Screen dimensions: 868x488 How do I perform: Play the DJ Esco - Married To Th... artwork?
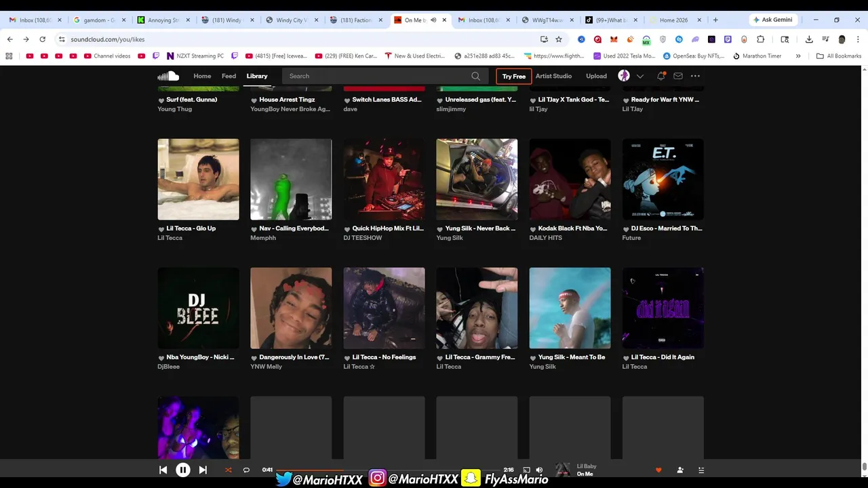663,180
